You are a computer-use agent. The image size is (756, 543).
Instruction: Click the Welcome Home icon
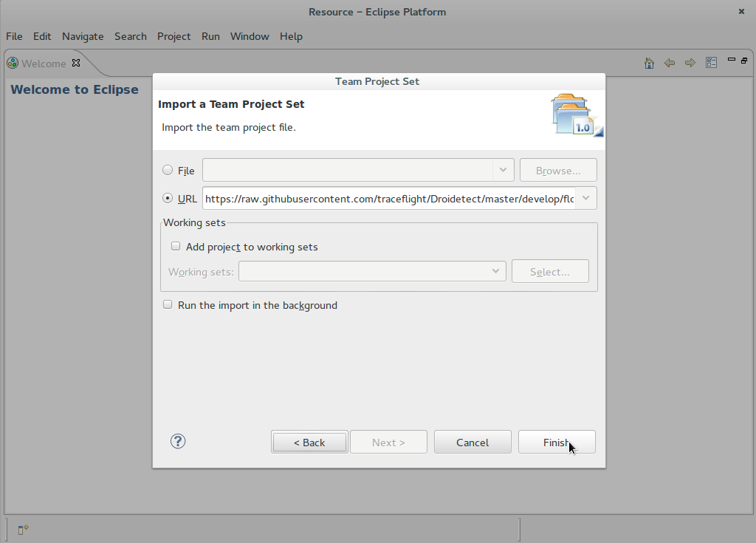649,63
